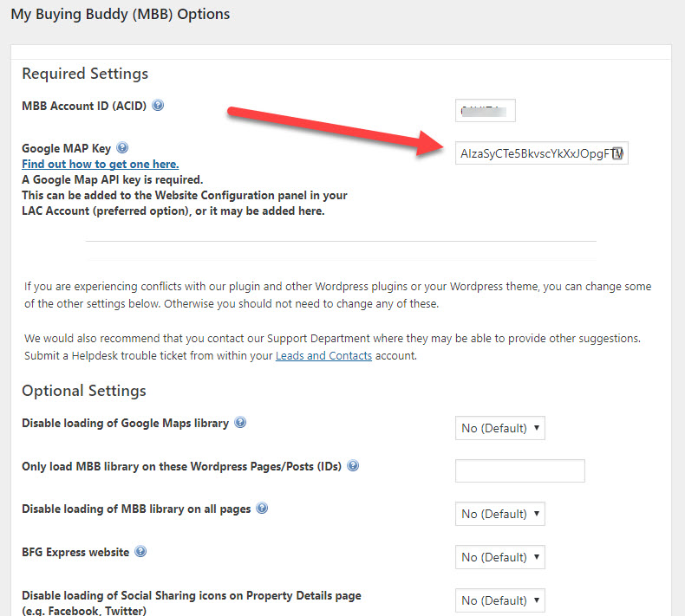Viewport: 685px width, 616px height.
Task: Click the MBB Account ID input field
Action: click(485, 111)
